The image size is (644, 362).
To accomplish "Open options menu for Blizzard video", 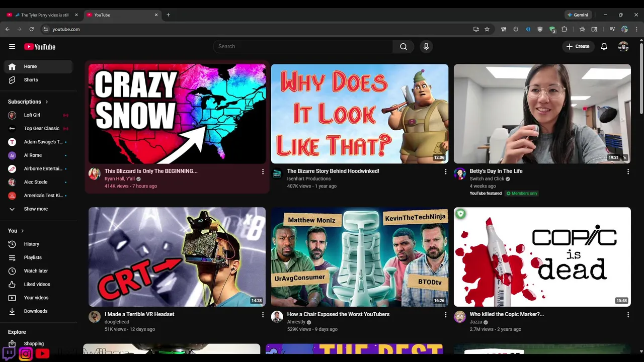I will point(263,172).
